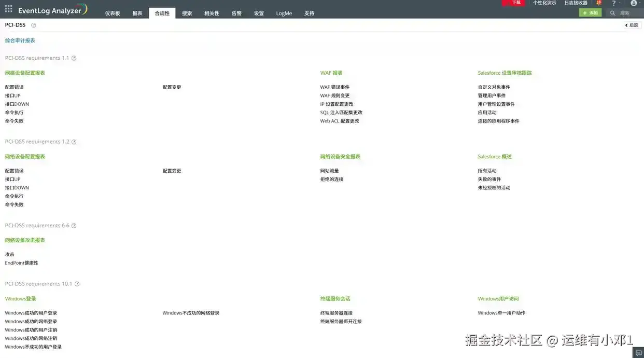The image size is (644, 358).
Task: Open the 相关性 tab
Action: [x=212, y=13]
